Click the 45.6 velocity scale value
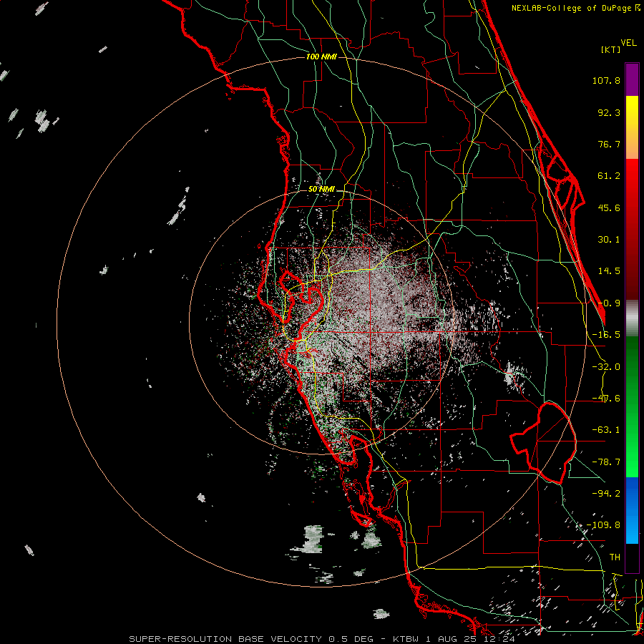Viewport: 644px width, 644px height. [609, 208]
